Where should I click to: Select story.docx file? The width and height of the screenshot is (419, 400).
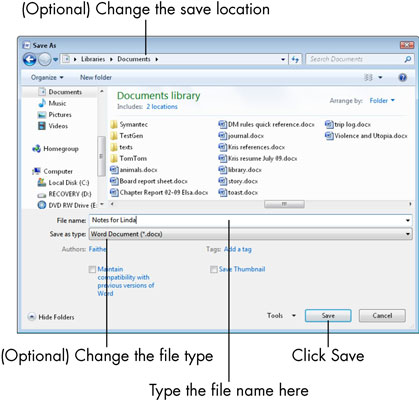238,181
